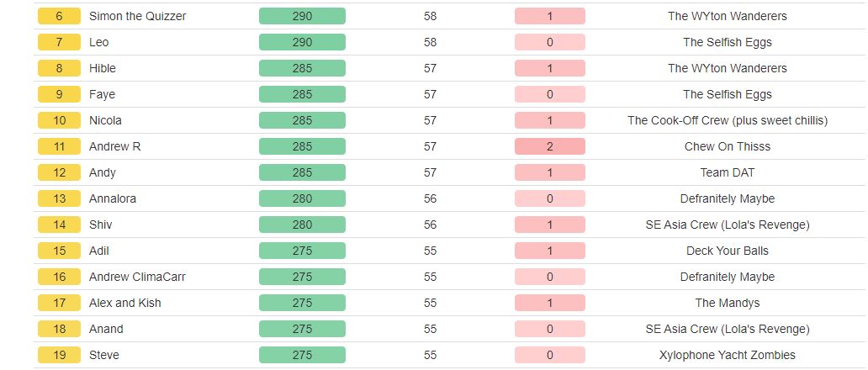
Task: Select Deck Your Balls team
Action: [x=728, y=250]
